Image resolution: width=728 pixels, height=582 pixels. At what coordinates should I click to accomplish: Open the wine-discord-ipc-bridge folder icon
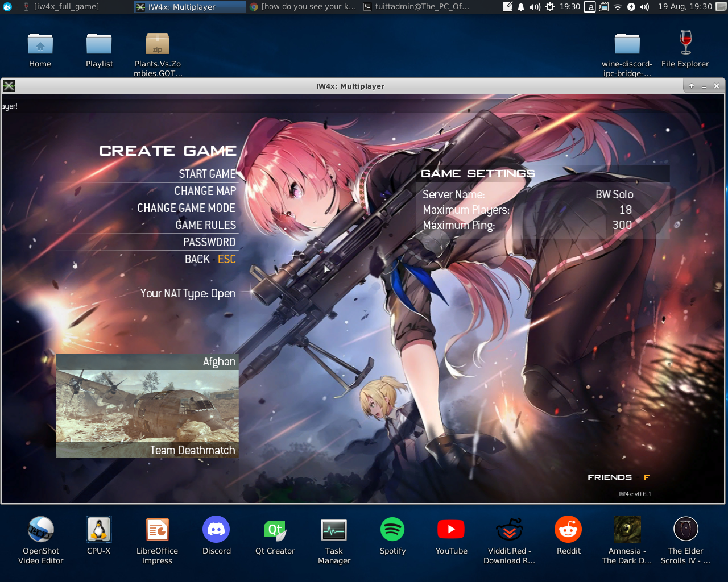627,54
